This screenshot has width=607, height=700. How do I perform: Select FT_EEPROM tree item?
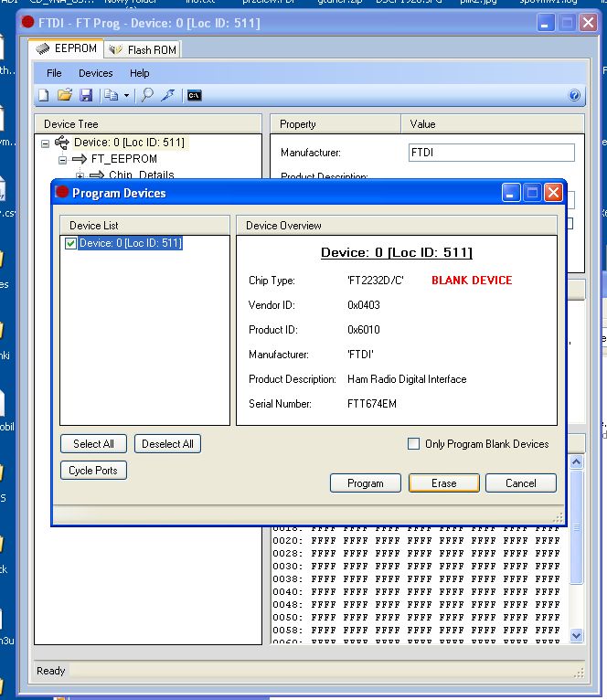click(x=123, y=159)
